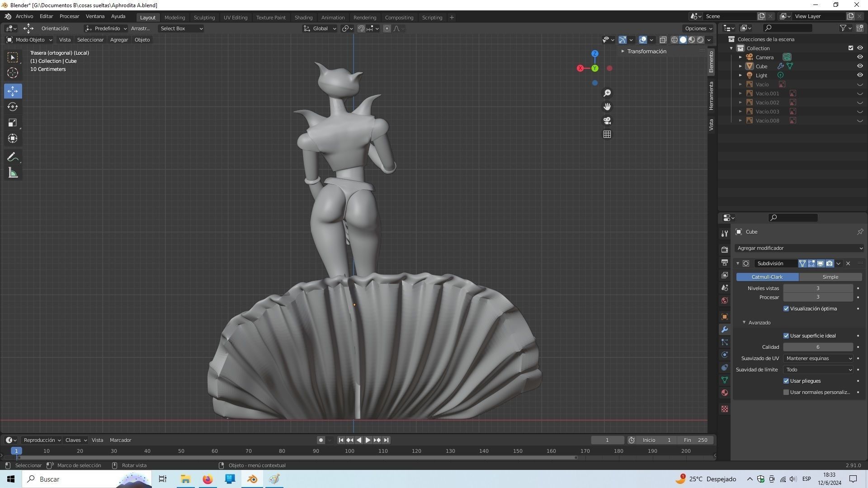The height and width of the screenshot is (488, 868).
Task: Expand Cube in outliner tree
Action: (x=741, y=66)
